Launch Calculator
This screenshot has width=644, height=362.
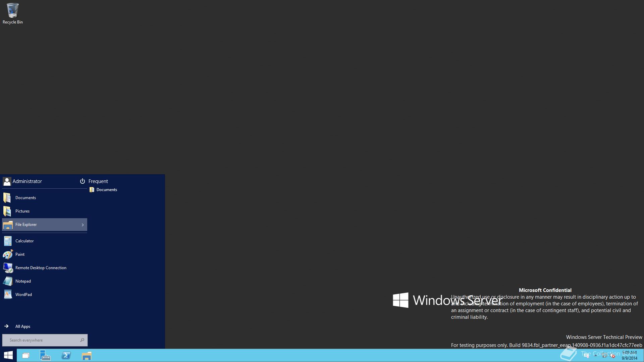(x=45, y=241)
